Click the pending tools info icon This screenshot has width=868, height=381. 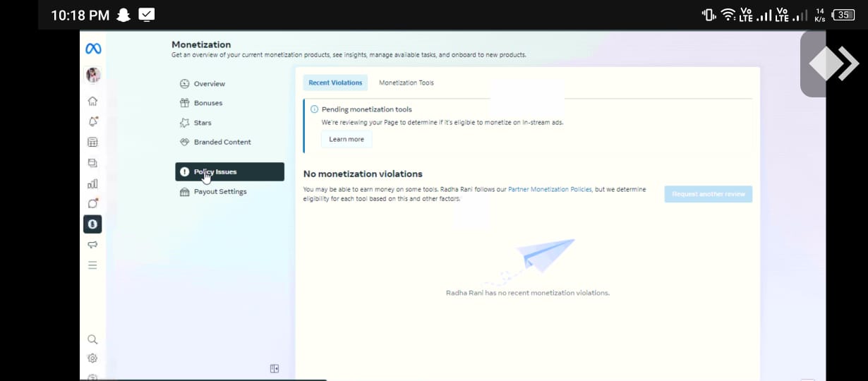(314, 109)
